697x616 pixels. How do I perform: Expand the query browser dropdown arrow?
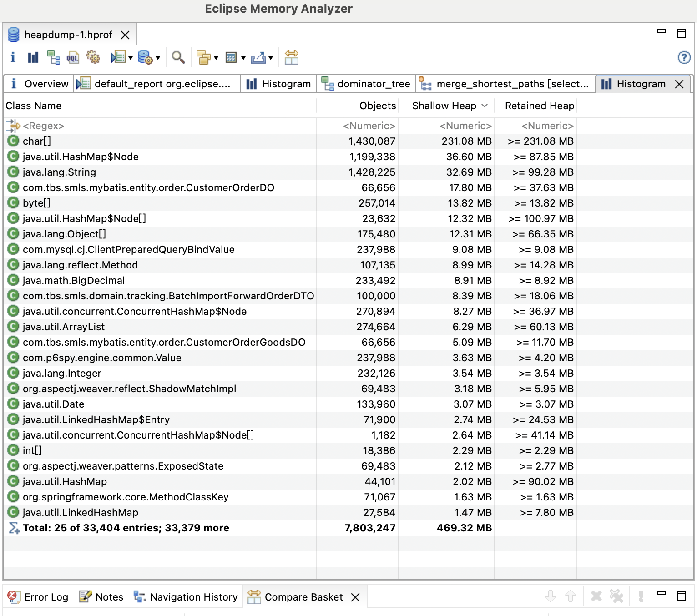[x=158, y=58]
